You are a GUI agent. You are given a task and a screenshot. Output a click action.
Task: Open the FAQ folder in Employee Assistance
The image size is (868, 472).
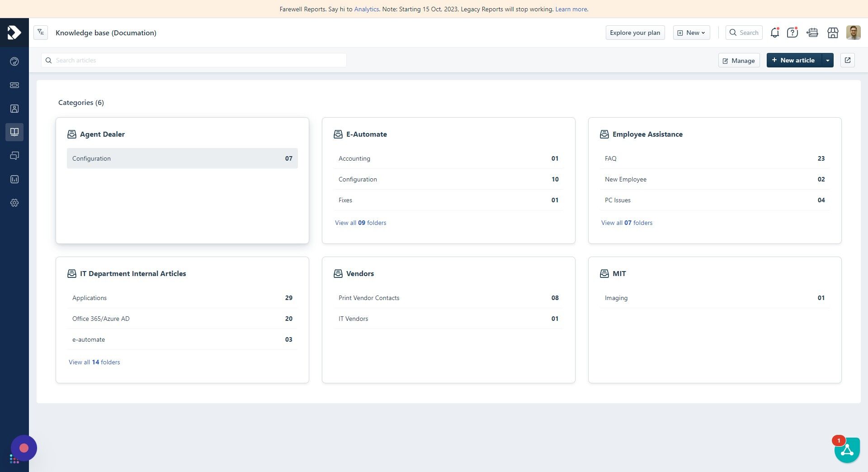click(713, 158)
